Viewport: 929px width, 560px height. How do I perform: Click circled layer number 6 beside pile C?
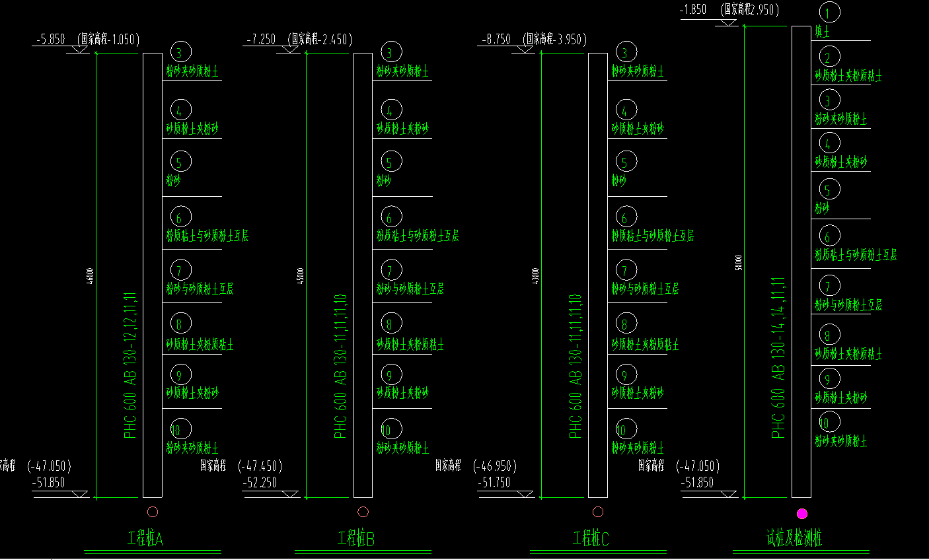tap(625, 217)
